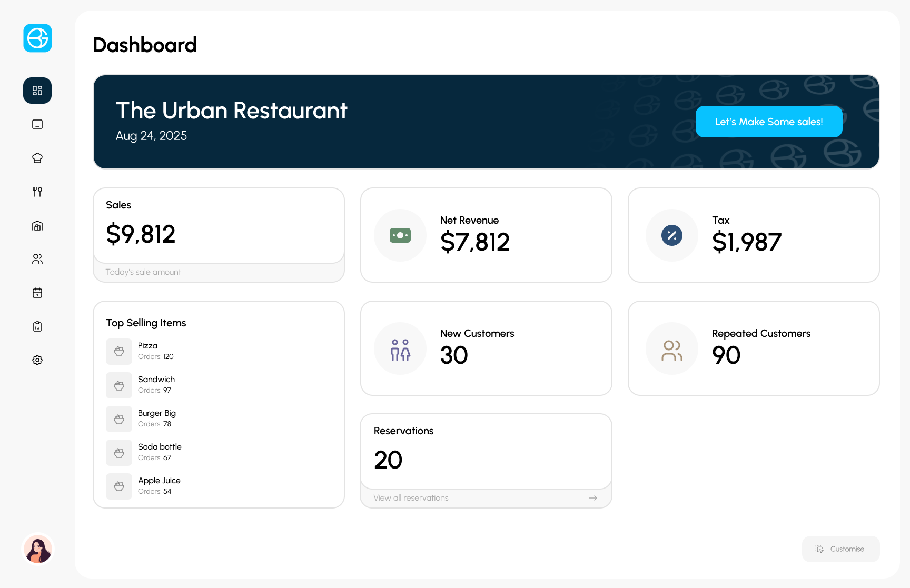Open the clipboard reports icon in sidebar

(37, 326)
